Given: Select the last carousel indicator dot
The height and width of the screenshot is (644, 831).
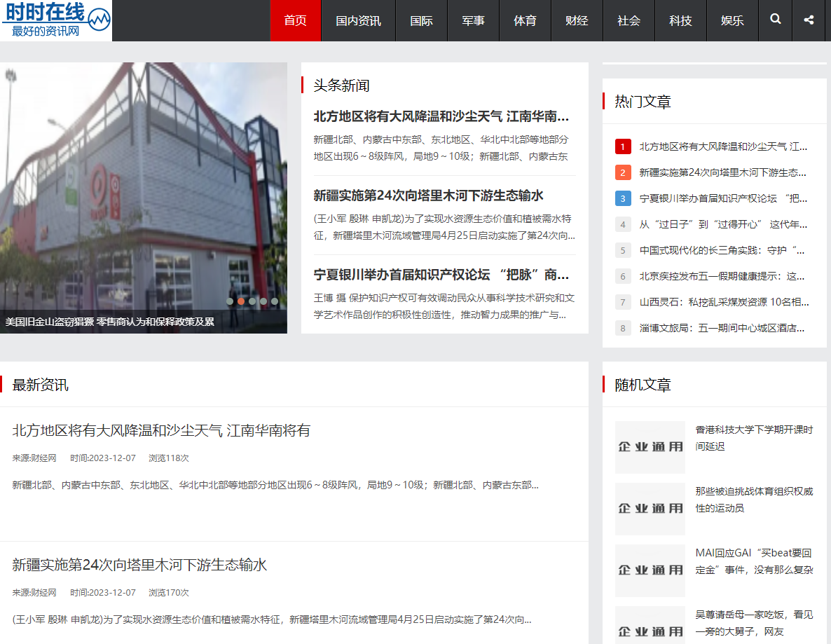Looking at the screenshot, I should coord(275,301).
